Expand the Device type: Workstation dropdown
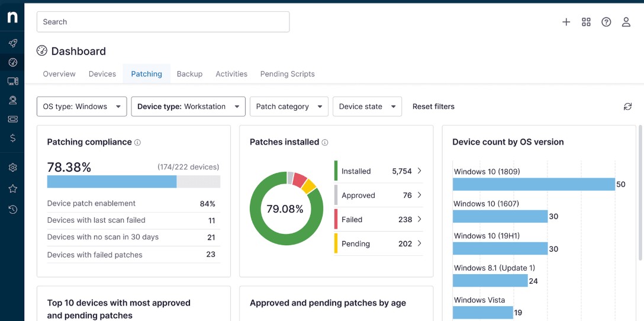Viewport: 644px width, 321px height. (x=188, y=107)
